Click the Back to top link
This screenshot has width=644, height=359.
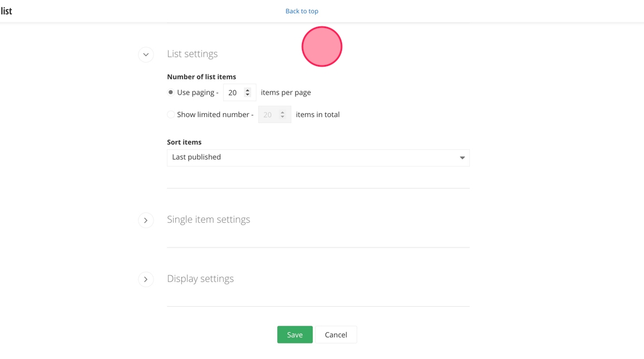[x=302, y=11]
